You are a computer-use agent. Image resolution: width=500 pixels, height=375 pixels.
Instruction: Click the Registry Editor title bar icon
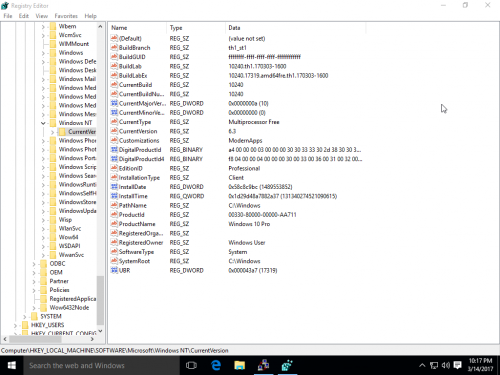[x=5, y=6]
